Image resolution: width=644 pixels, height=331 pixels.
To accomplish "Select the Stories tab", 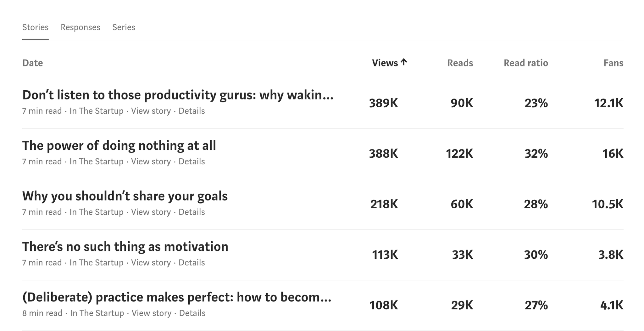I will pos(35,27).
